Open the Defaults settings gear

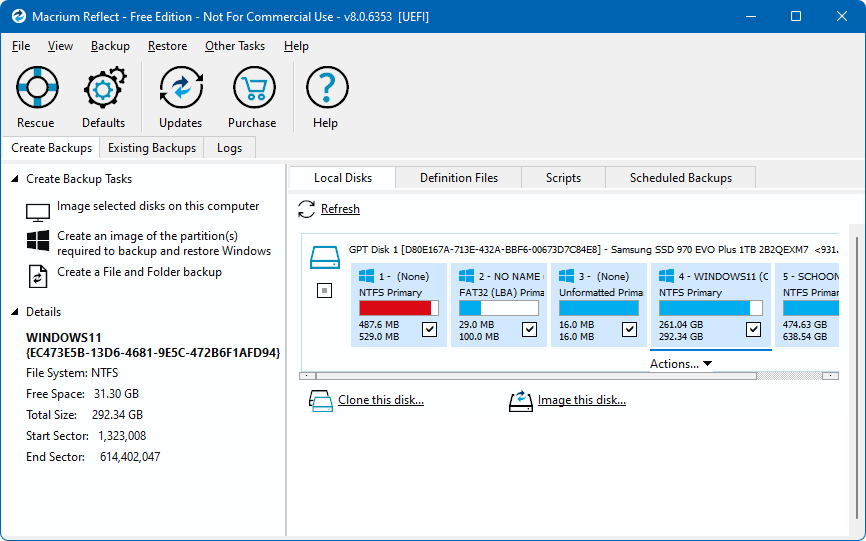pos(104,87)
